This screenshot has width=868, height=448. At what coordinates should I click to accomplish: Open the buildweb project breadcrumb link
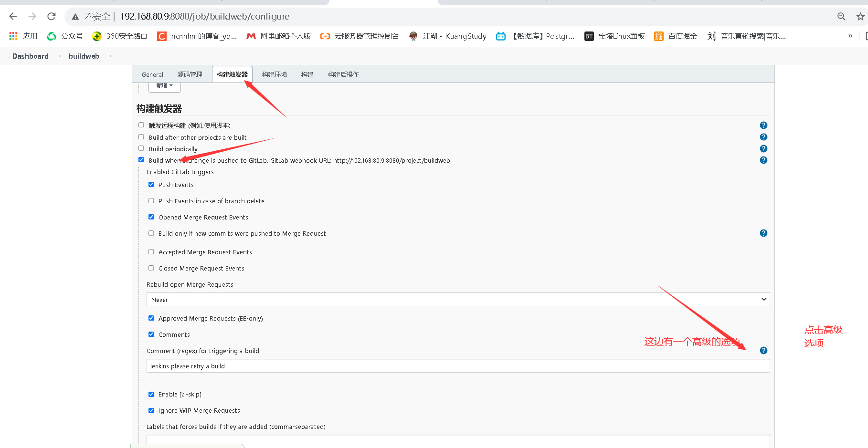point(84,56)
